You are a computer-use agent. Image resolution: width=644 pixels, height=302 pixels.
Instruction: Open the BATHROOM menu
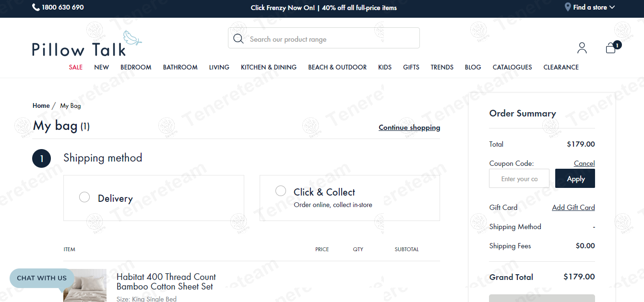(180, 67)
